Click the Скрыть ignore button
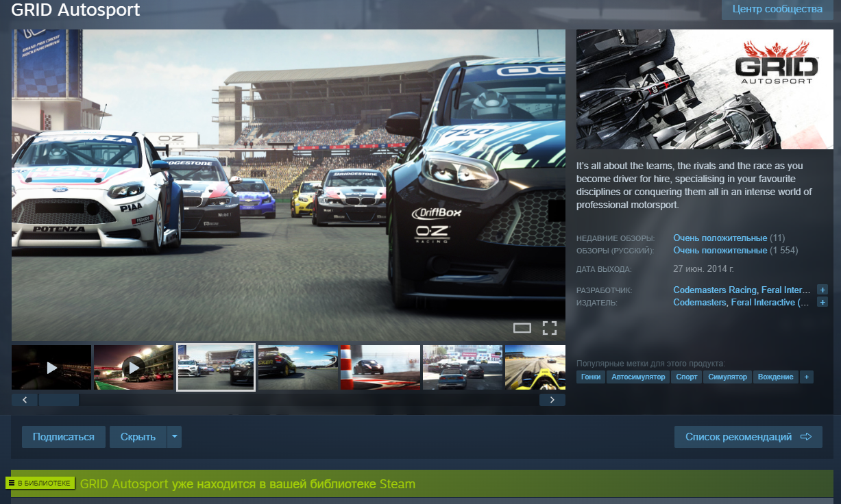 [x=138, y=437]
